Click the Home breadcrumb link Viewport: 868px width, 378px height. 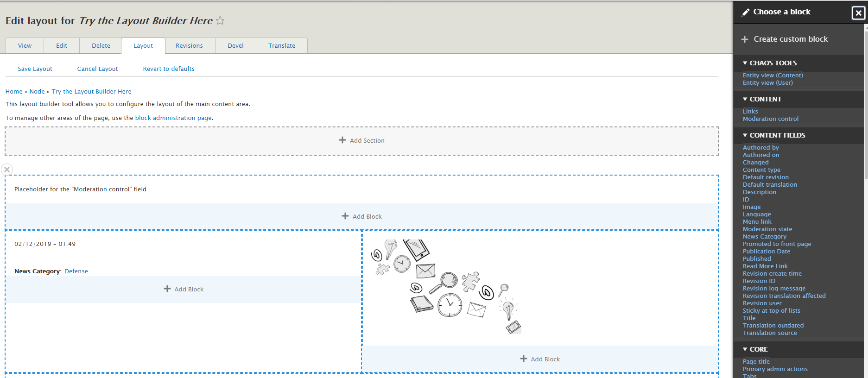pos(14,92)
